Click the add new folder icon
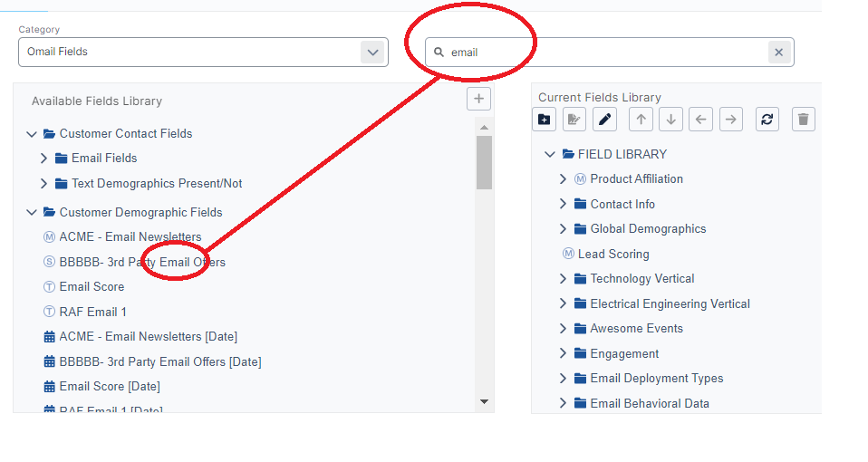The width and height of the screenshot is (868, 462). [x=544, y=120]
